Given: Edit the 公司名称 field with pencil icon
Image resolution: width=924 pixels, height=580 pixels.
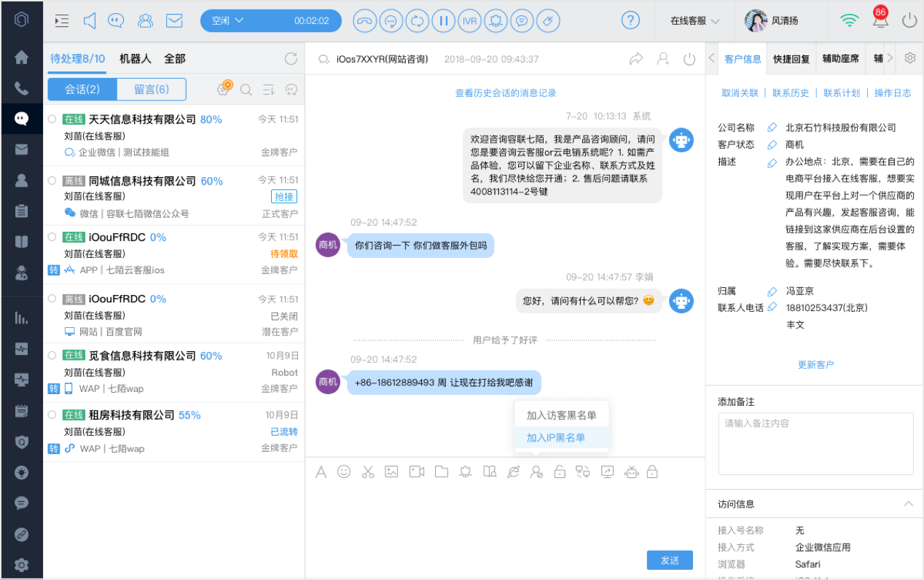Looking at the screenshot, I should tap(772, 128).
